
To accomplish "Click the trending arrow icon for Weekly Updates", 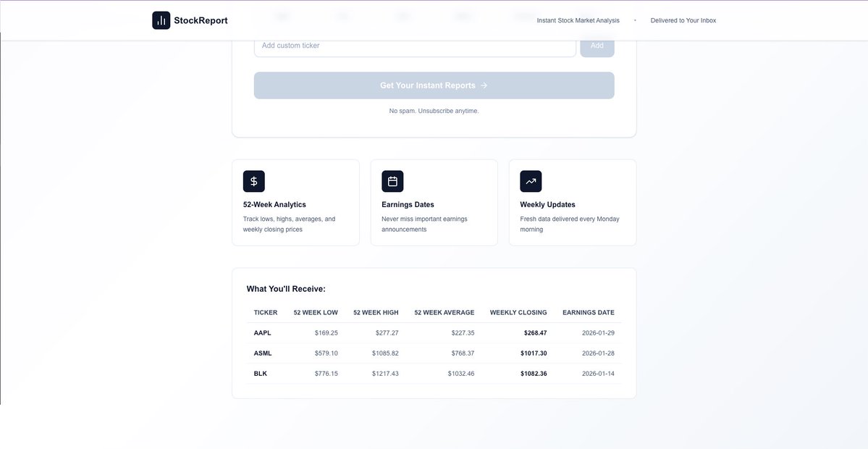I will coord(531,181).
